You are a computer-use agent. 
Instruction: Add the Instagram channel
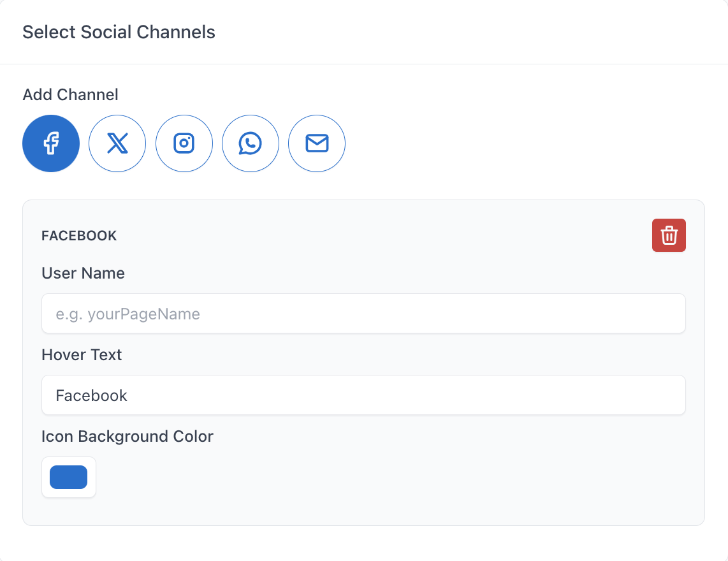point(184,143)
